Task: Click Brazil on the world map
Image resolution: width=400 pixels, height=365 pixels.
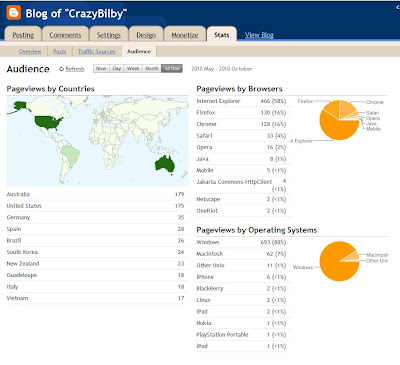Action: click(x=71, y=155)
